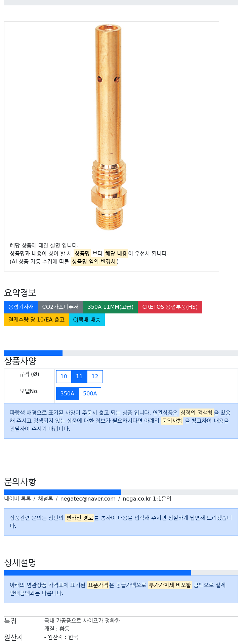Click the 상세설명 blue progress bar
Viewport: 242px width, 644px height.
click(97, 573)
